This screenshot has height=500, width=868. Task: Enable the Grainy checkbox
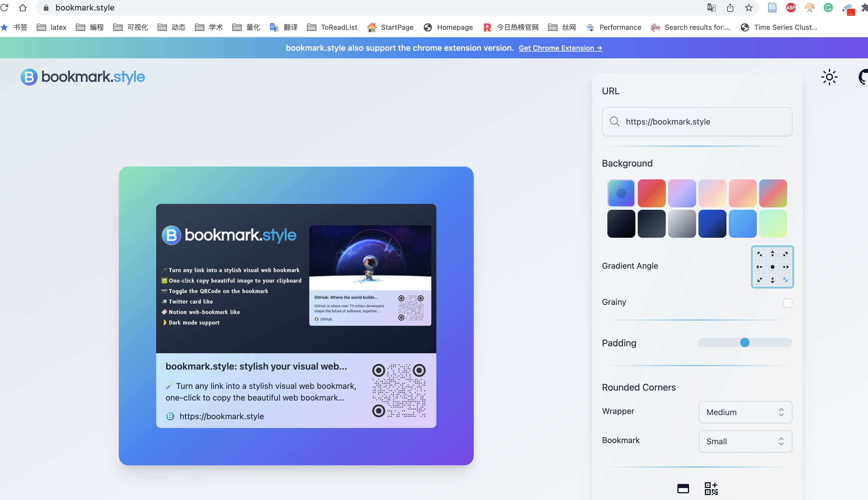(x=787, y=303)
